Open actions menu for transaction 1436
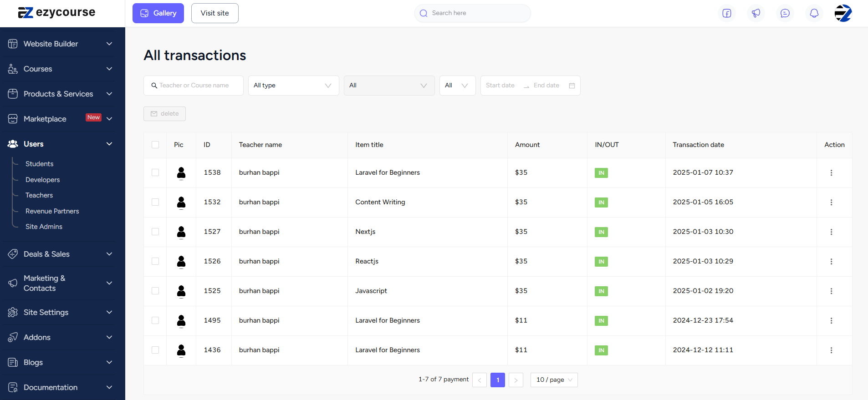 click(831, 350)
